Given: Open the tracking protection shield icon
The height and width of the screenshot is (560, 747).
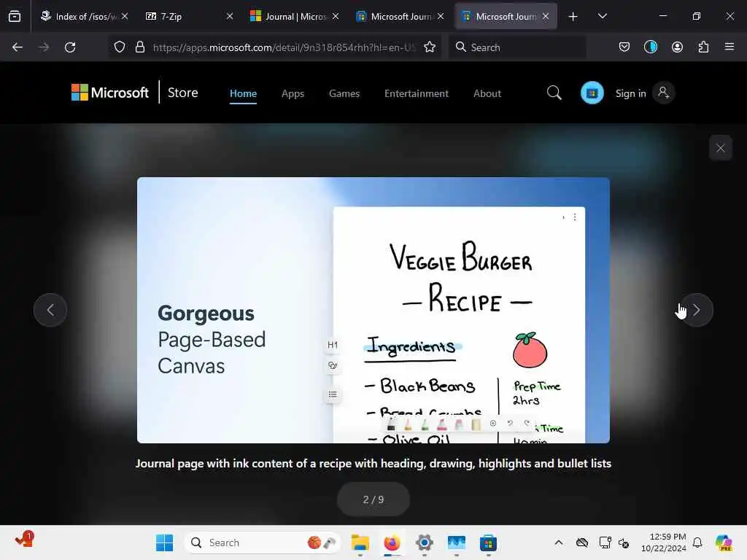Looking at the screenshot, I should pyautogui.click(x=120, y=47).
